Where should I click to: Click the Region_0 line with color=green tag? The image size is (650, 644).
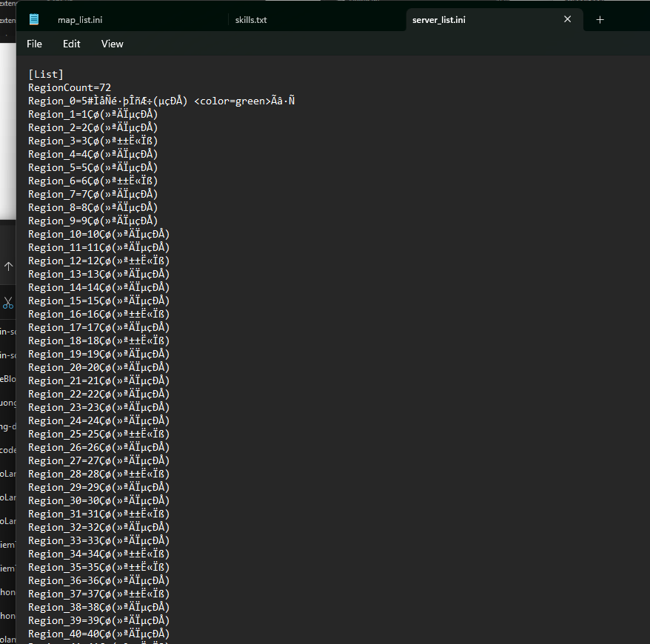point(162,101)
